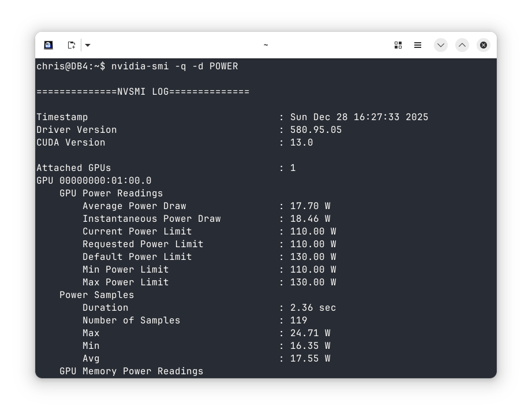The image size is (532, 417).
Task: Click the Number of Samples value 119
Action: [x=298, y=321]
